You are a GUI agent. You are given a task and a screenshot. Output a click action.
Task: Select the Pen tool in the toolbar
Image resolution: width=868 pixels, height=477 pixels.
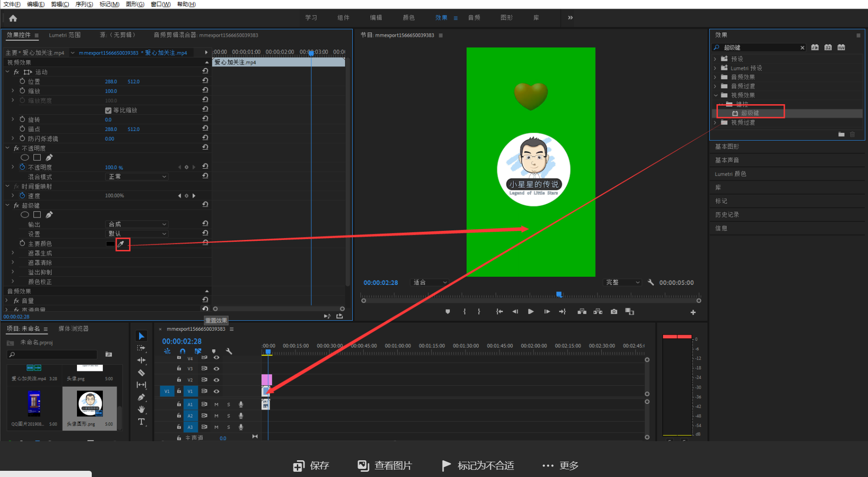[x=141, y=397]
